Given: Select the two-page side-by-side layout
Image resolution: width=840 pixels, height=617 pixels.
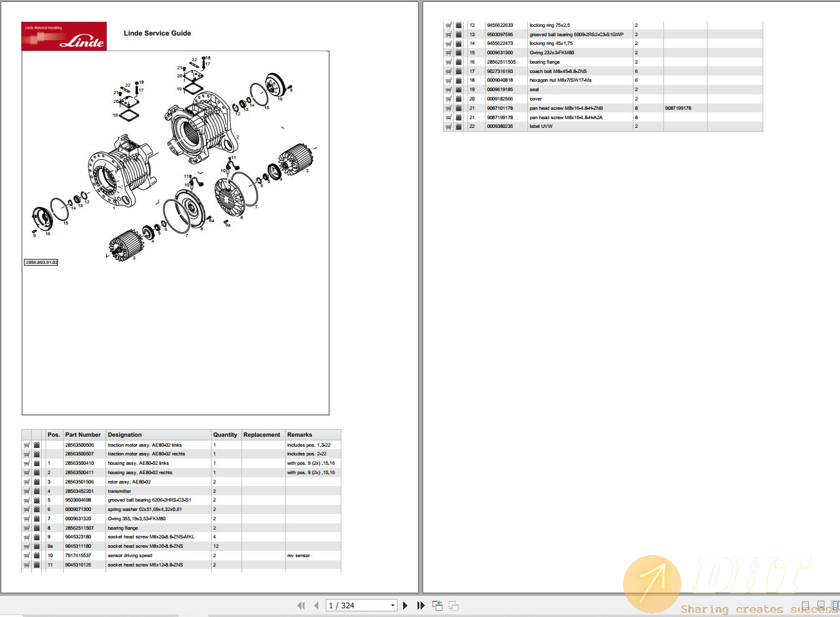Looking at the screenshot, I should coord(836,605).
